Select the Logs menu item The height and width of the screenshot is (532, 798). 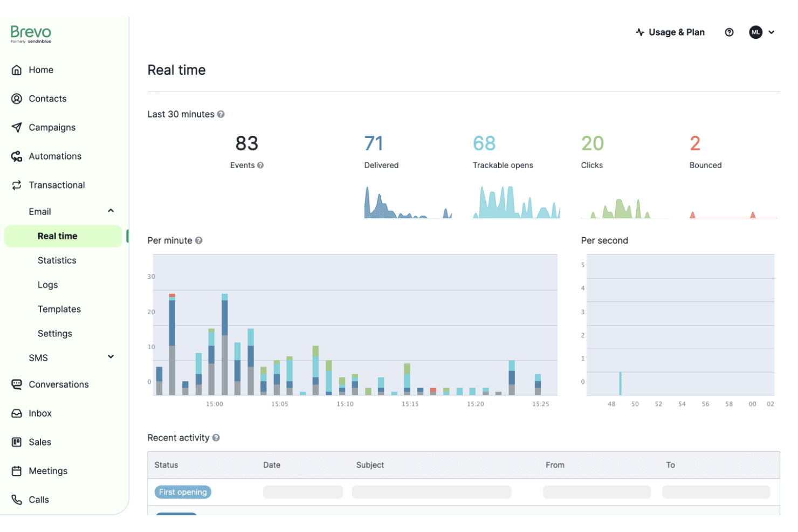(47, 285)
